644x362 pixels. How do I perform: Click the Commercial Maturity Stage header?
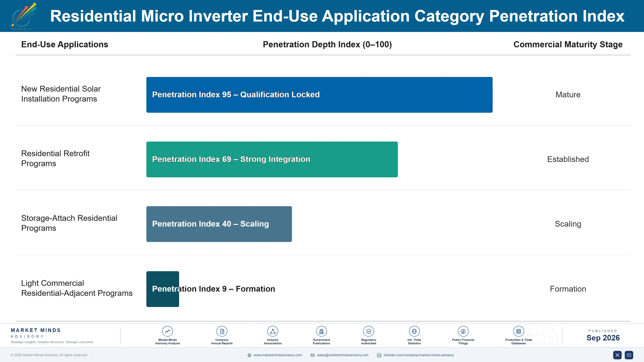[x=568, y=44]
